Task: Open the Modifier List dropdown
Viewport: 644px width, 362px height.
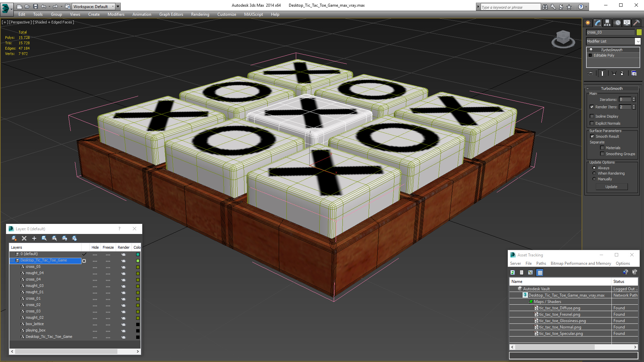Action: tap(638, 41)
